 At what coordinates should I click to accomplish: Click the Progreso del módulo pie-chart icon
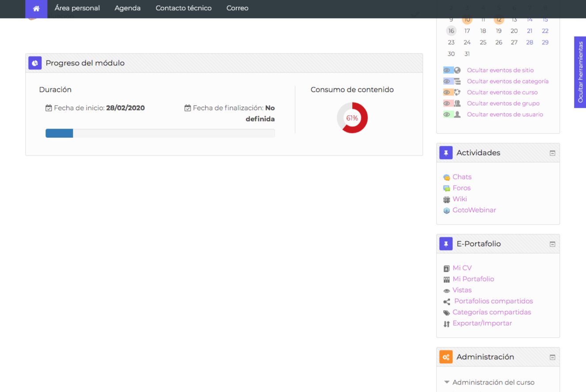click(35, 63)
